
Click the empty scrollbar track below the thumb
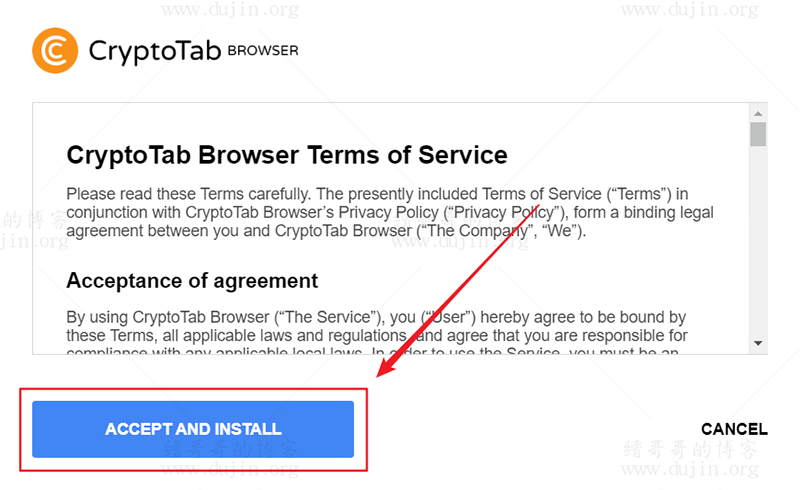coord(758,240)
